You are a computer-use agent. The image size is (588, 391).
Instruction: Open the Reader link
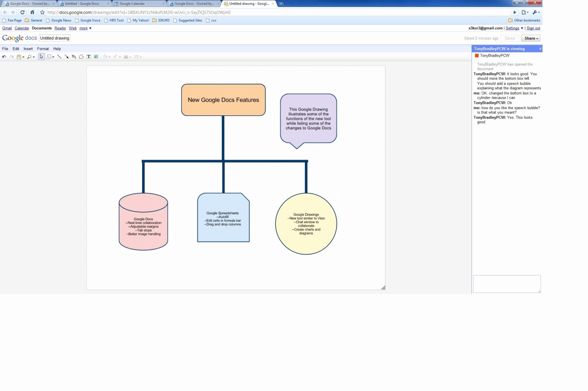(x=60, y=28)
